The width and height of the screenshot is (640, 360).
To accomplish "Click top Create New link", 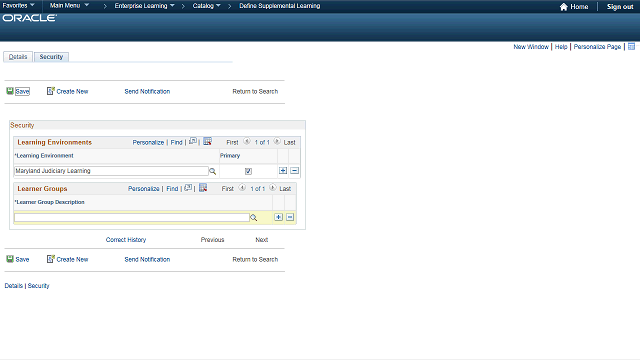I will coord(72,91).
